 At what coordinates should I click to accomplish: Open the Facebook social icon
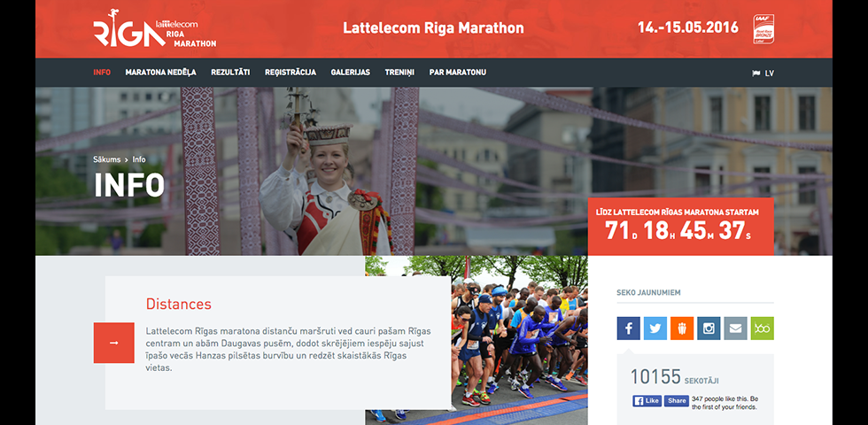click(628, 328)
